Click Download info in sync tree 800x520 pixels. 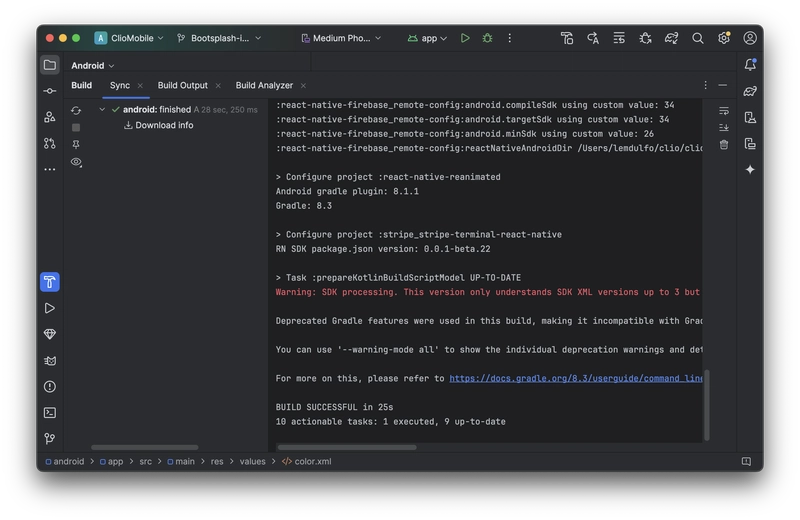point(159,125)
